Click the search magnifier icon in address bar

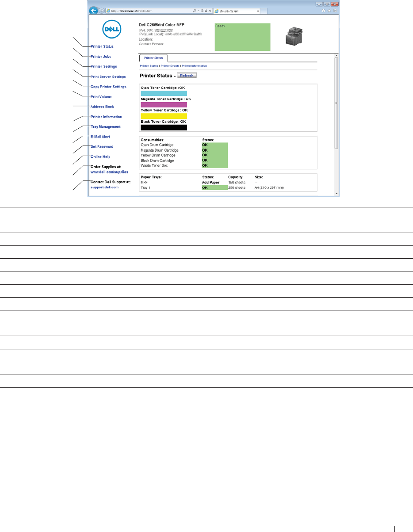(195, 11)
